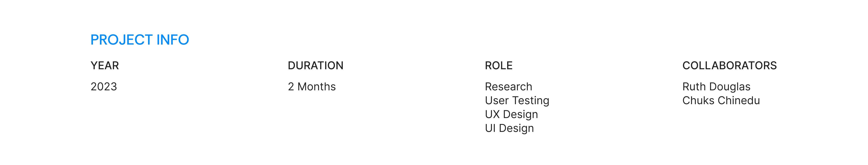This screenshot has width=868, height=165.
Task: Select collaborator name Chuks Chinedu
Action: (721, 100)
